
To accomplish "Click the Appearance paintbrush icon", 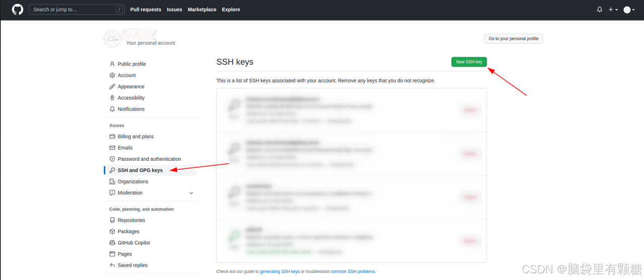I will [x=112, y=86].
